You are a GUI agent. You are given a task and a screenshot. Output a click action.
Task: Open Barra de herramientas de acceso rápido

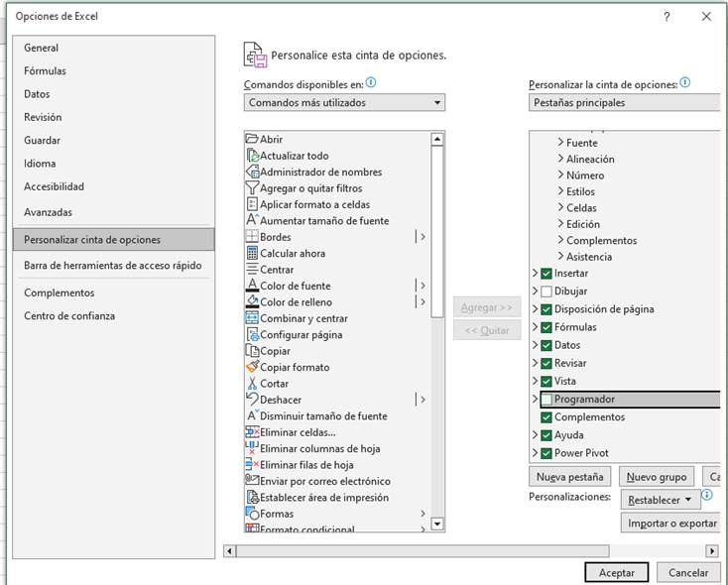[x=113, y=266]
